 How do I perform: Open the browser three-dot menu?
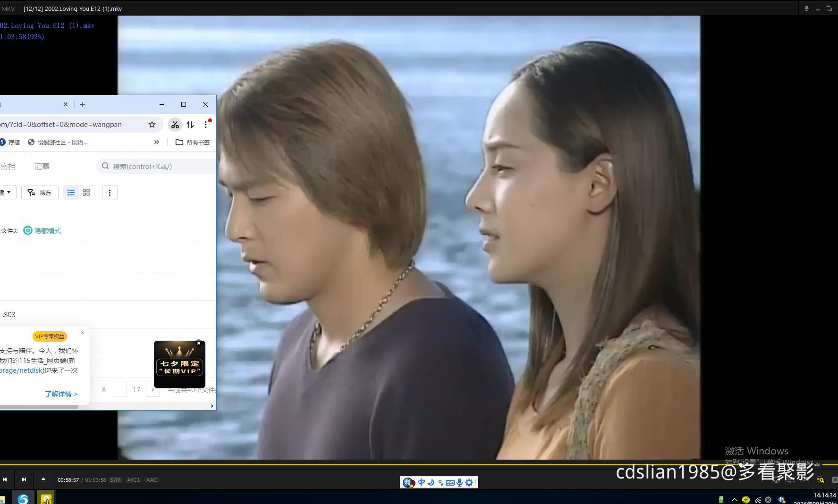coord(206,125)
